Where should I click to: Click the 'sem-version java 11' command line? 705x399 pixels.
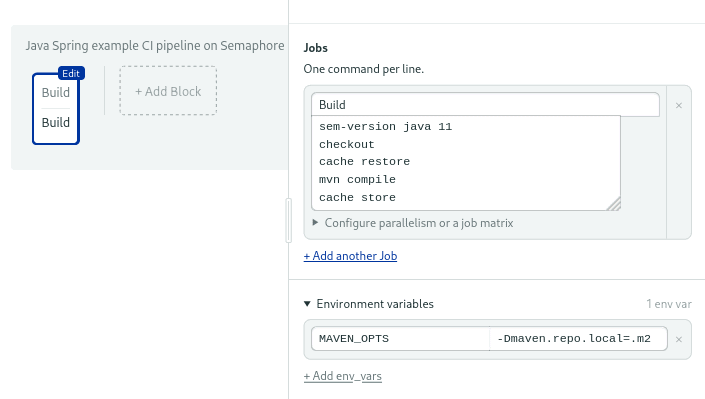[x=385, y=127]
